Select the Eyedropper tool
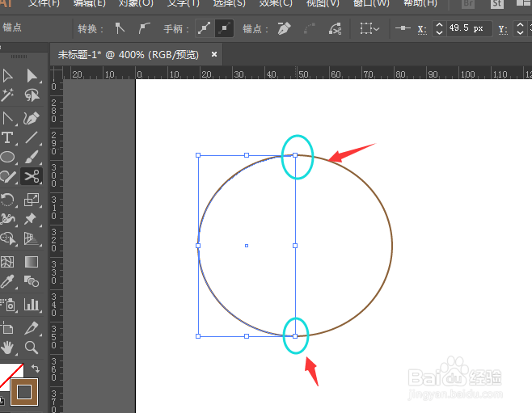532x413 pixels. pyautogui.click(x=7, y=281)
